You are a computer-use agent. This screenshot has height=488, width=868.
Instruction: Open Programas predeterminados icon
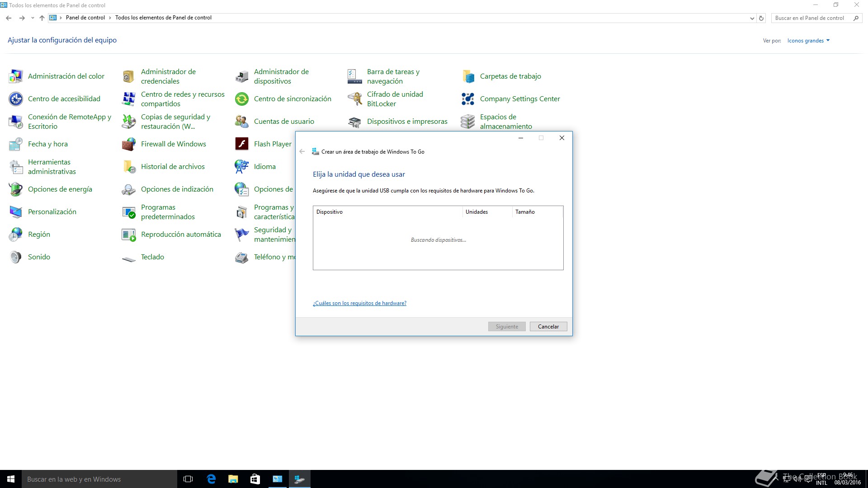coord(129,212)
